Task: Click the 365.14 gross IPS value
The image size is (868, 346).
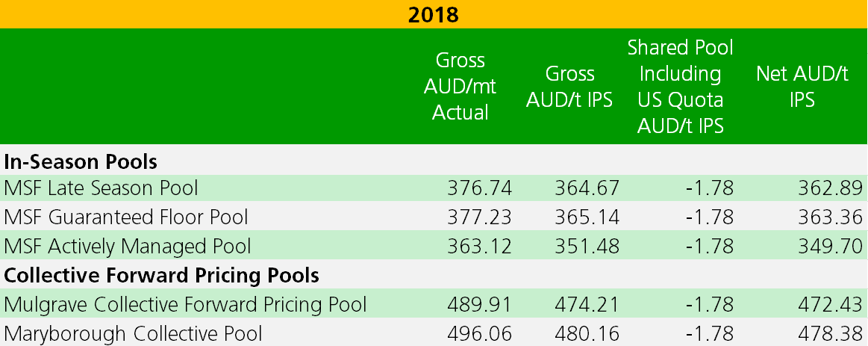Action: 587,217
